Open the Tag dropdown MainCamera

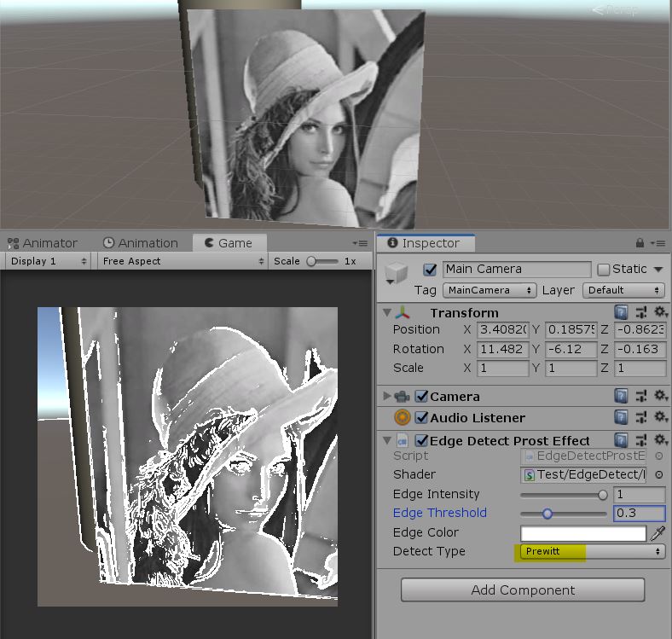(x=490, y=290)
